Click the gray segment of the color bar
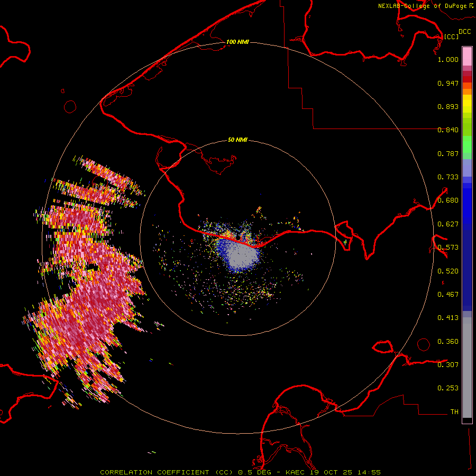Image resolution: width=476 pixels, height=476 pixels. click(x=467, y=368)
